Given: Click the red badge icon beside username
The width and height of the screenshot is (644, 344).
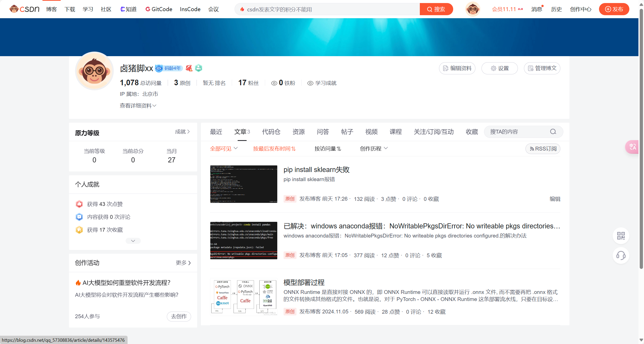Looking at the screenshot, I should point(189,68).
